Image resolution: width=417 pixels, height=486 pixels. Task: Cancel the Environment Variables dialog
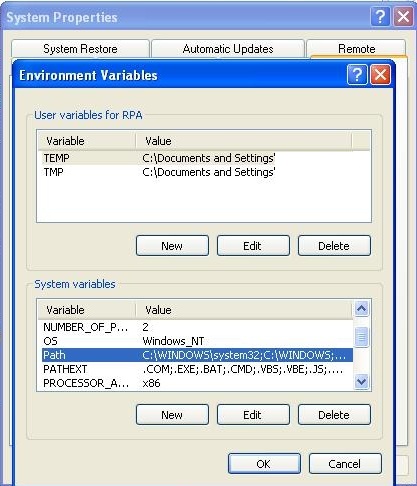pos(345,464)
